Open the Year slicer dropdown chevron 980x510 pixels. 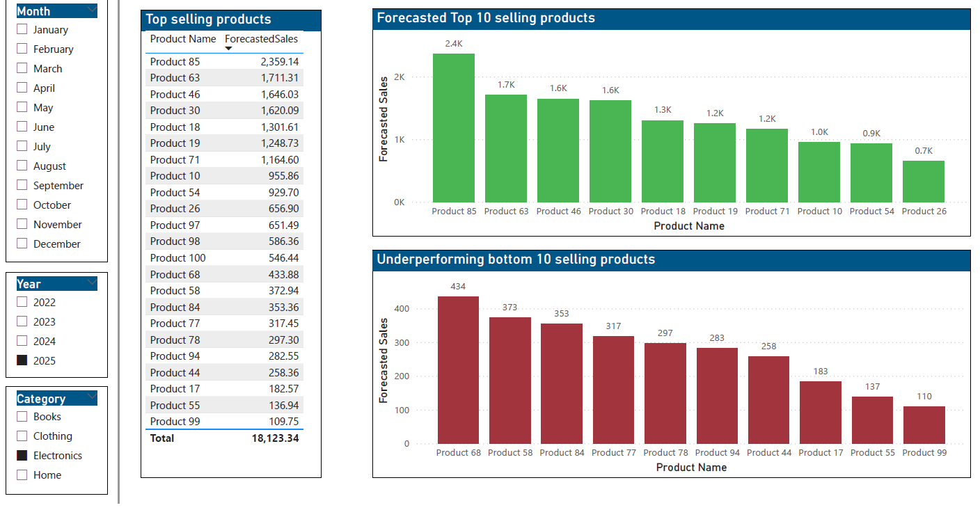(93, 283)
